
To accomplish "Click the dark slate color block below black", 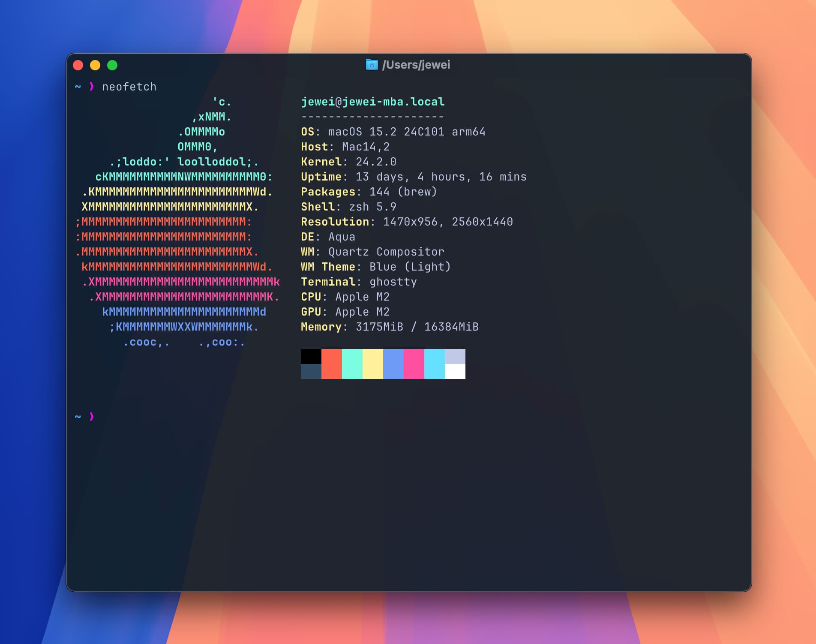I will (x=311, y=372).
